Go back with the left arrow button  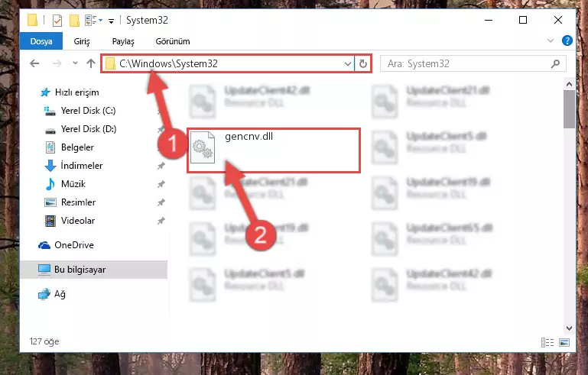click(x=34, y=63)
